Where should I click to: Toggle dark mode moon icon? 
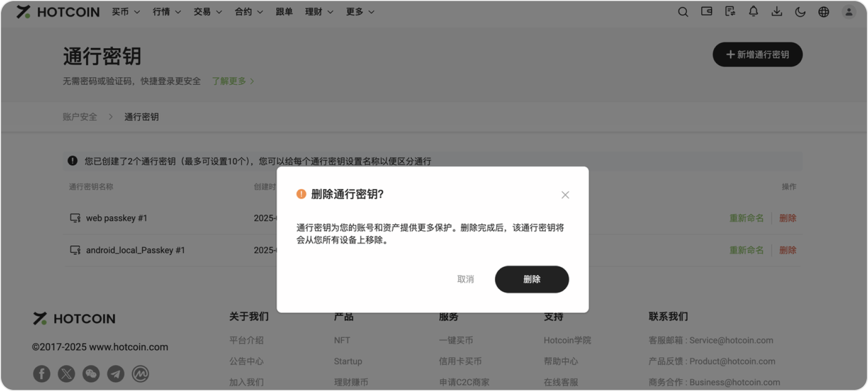click(800, 12)
